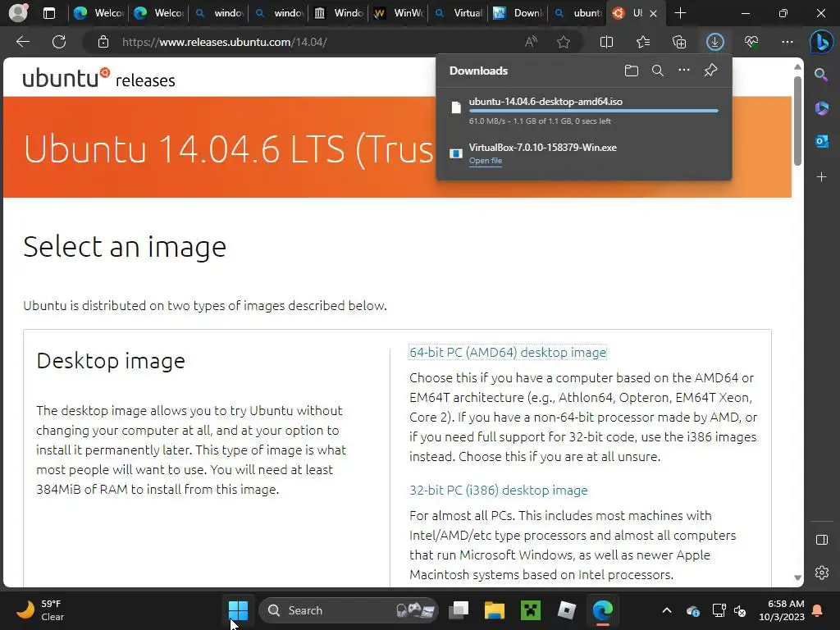The height and width of the screenshot is (630, 840).
Task: Open OneDrive tray icon
Action: (x=692, y=610)
